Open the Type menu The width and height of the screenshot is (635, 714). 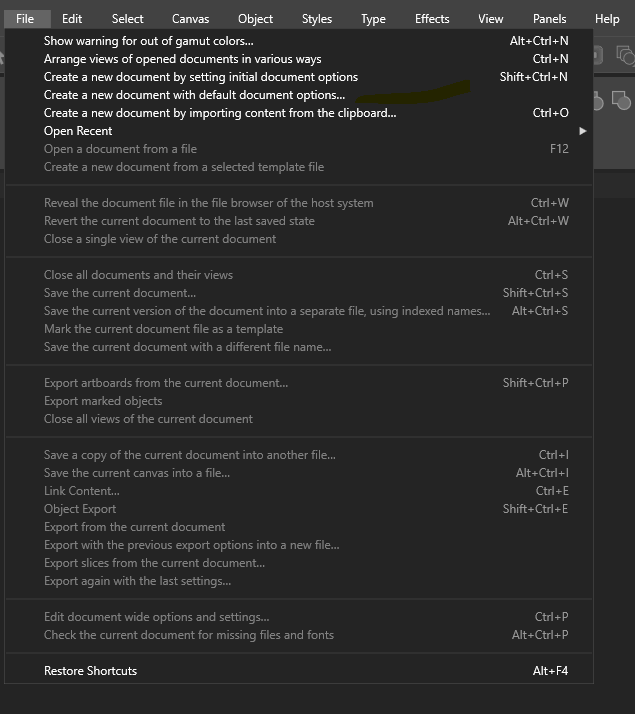point(373,19)
